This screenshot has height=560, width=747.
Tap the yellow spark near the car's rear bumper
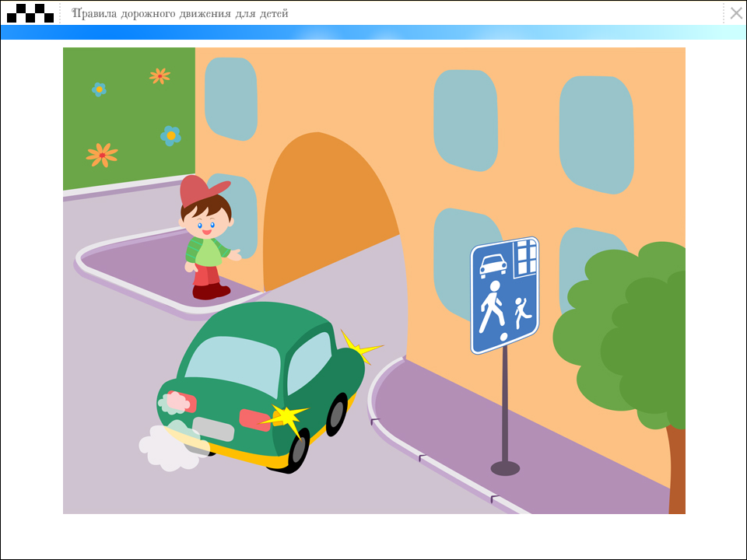click(x=287, y=418)
